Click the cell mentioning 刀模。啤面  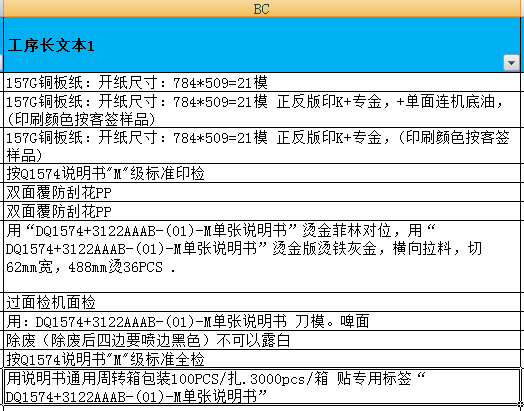click(262, 321)
